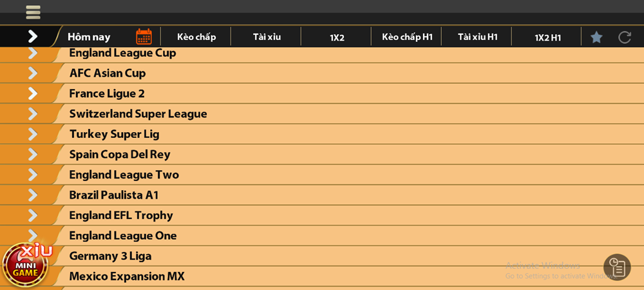
Task: Click the favorites star icon
Action: tap(596, 37)
